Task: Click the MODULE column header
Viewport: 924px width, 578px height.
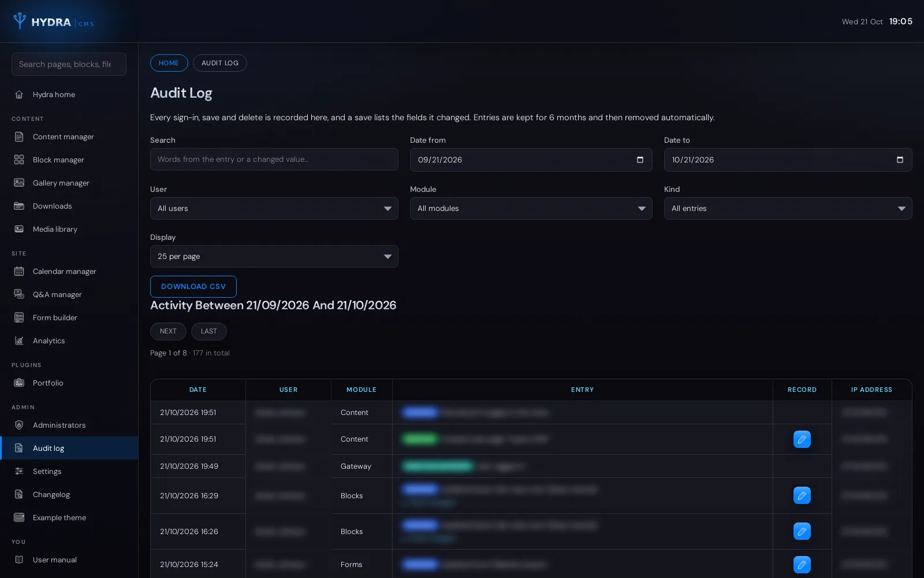Action: [362, 390]
